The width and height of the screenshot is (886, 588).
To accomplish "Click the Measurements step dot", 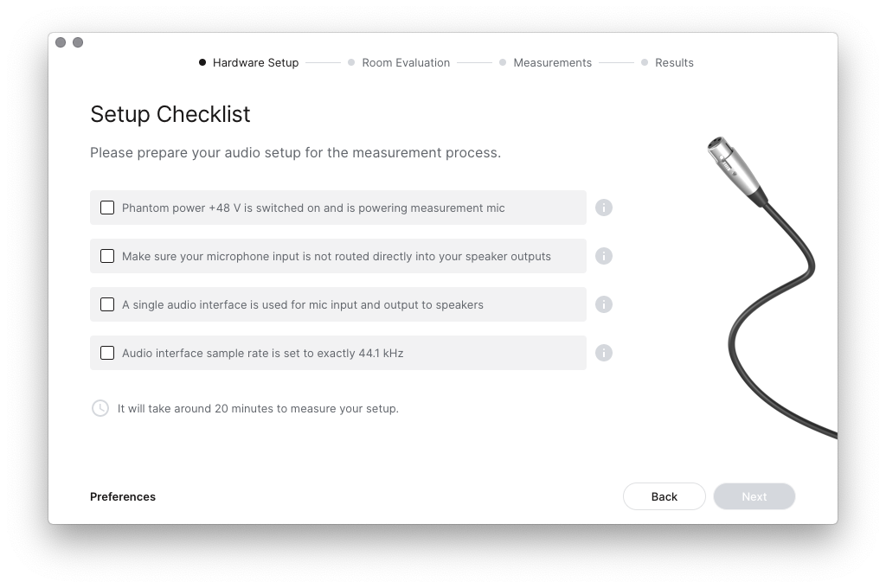I will point(503,63).
